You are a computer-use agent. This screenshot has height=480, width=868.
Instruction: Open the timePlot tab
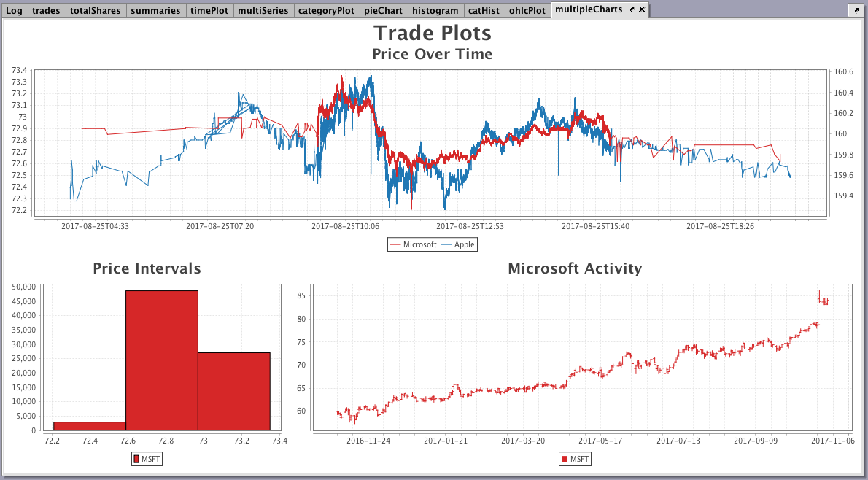(x=209, y=10)
